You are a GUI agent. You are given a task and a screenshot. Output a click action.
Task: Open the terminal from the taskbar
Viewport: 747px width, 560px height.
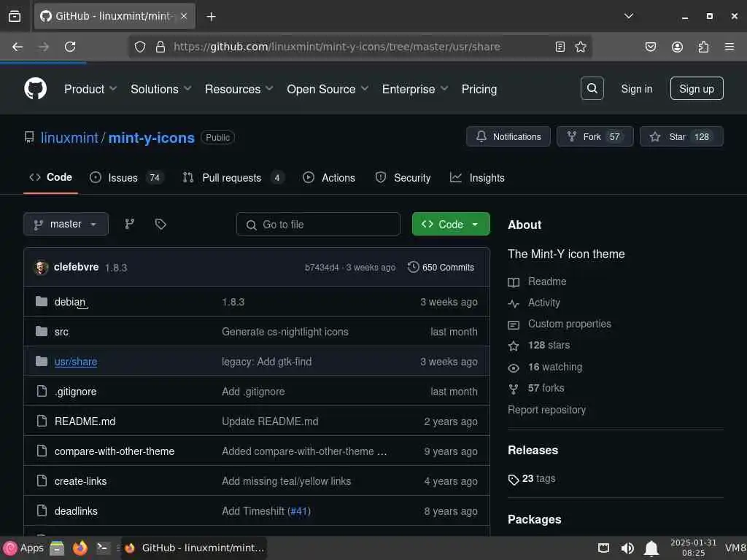(102, 548)
